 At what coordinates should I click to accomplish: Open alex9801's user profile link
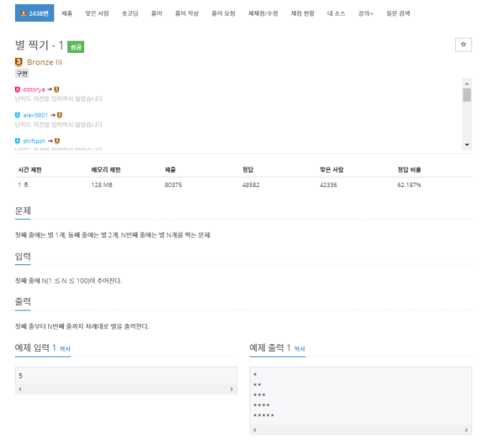pos(35,115)
